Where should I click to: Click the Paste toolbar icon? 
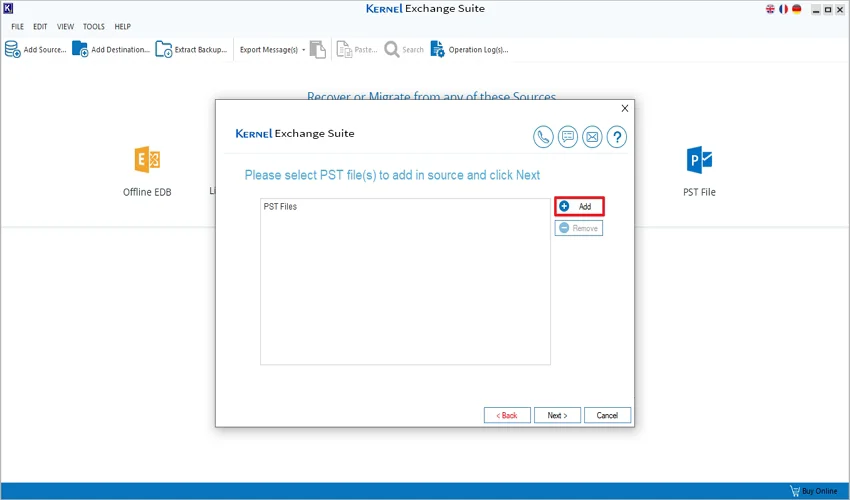[344, 49]
